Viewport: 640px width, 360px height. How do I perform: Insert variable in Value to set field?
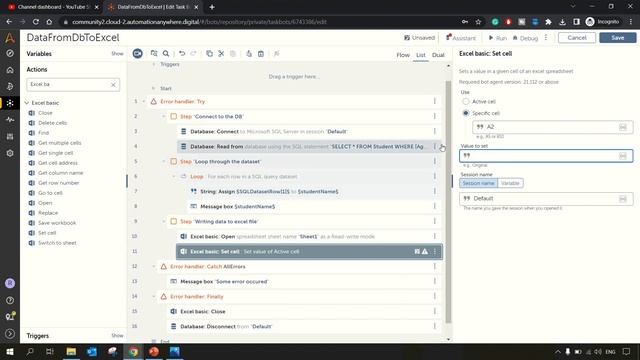point(622,156)
